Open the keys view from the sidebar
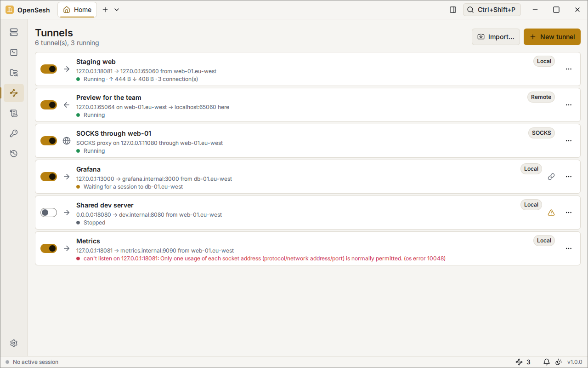588x368 pixels. coord(14,133)
